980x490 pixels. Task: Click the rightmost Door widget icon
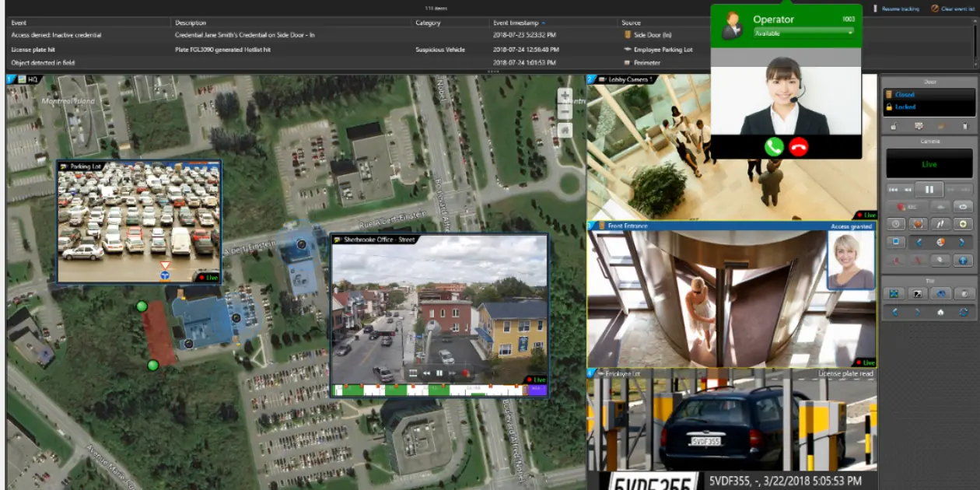pos(964,126)
